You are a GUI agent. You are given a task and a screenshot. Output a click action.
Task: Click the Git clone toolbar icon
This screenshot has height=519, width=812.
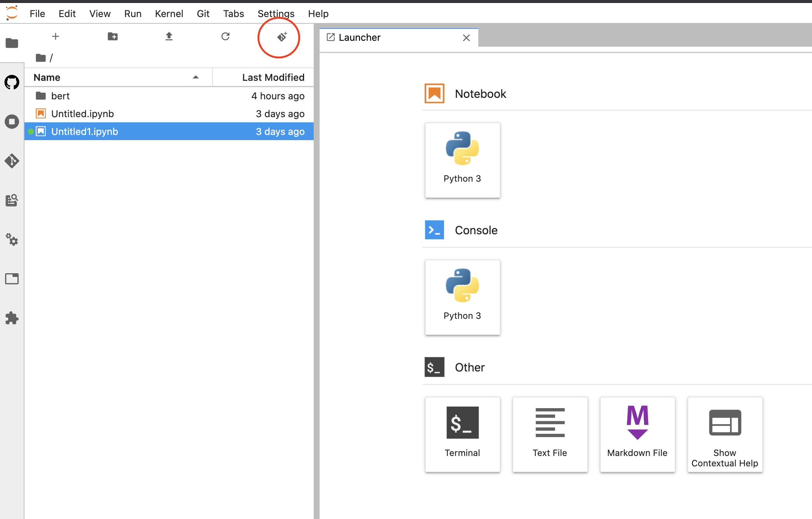coord(282,37)
